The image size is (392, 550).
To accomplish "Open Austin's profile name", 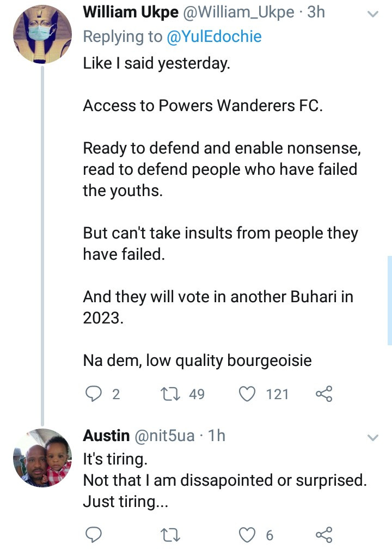I will 106,436.
